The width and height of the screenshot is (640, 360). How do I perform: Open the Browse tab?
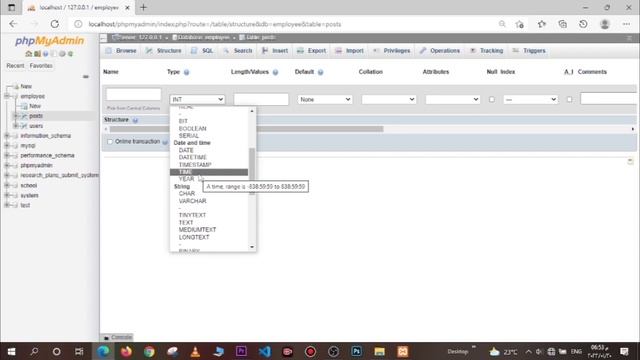(x=121, y=51)
